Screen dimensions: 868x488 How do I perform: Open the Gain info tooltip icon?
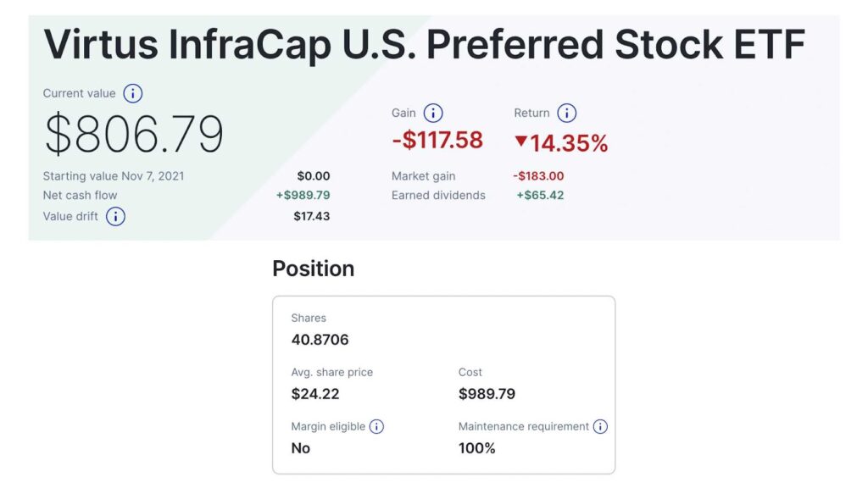coord(433,113)
